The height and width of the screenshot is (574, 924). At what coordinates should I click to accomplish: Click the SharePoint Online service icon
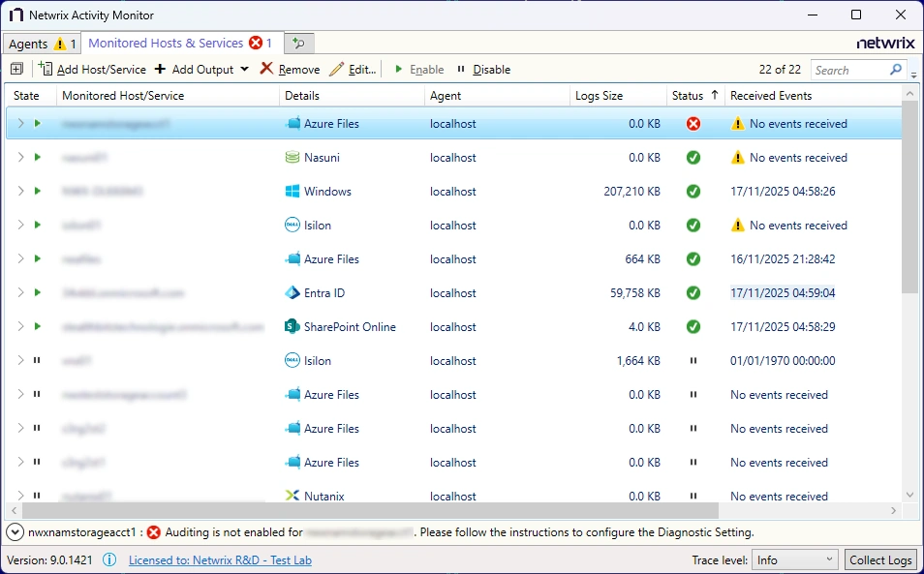tap(293, 327)
